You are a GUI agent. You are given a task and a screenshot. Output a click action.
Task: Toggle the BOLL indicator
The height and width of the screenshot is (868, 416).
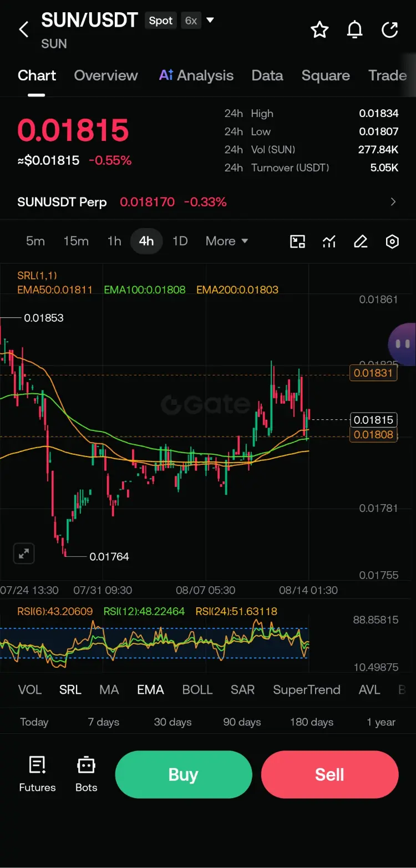pyautogui.click(x=197, y=689)
